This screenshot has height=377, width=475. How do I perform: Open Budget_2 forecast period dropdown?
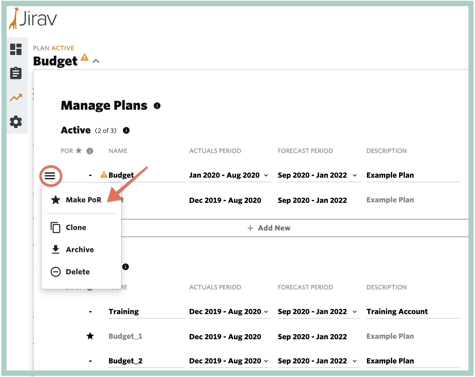tap(319, 361)
